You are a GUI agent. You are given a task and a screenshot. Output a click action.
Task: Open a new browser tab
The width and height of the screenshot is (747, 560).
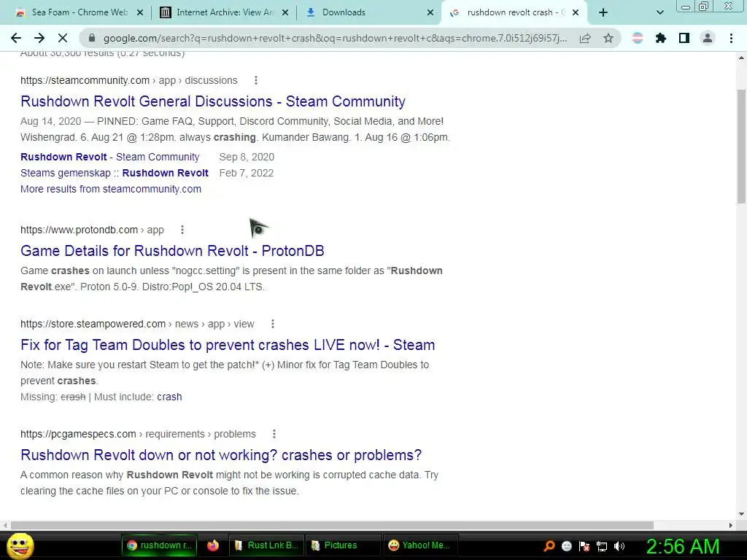point(603,12)
